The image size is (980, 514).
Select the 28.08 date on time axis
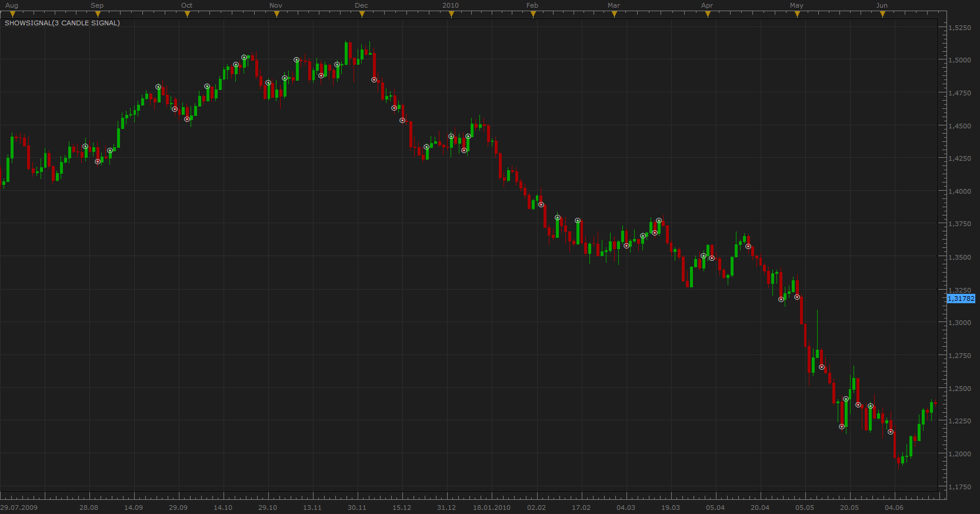click(89, 508)
